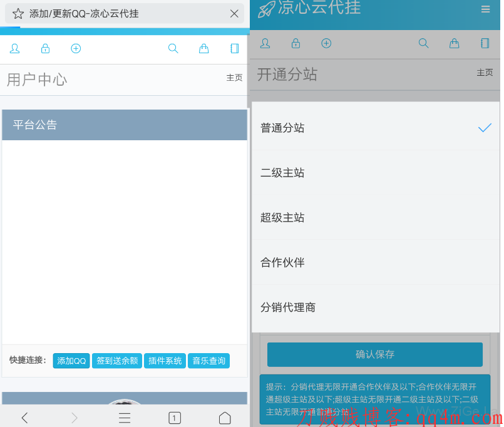Click the 确认保存 button

tap(375, 354)
